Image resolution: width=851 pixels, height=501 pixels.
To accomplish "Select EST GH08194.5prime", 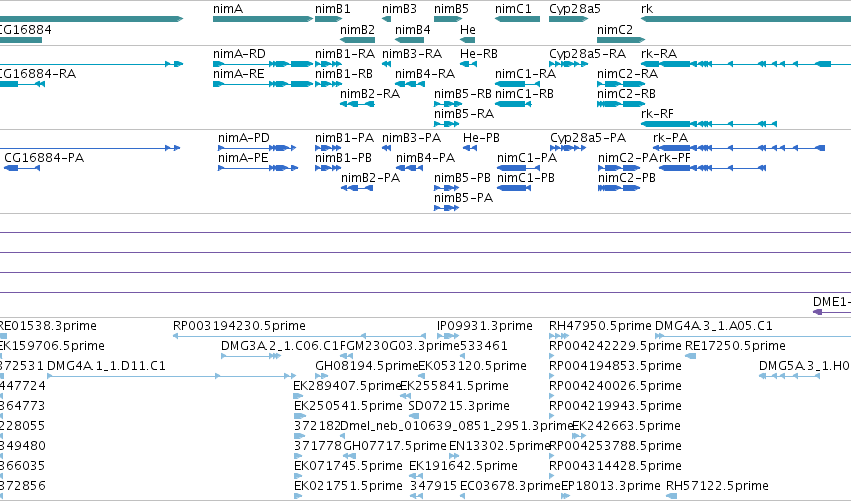I will pos(322,376).
